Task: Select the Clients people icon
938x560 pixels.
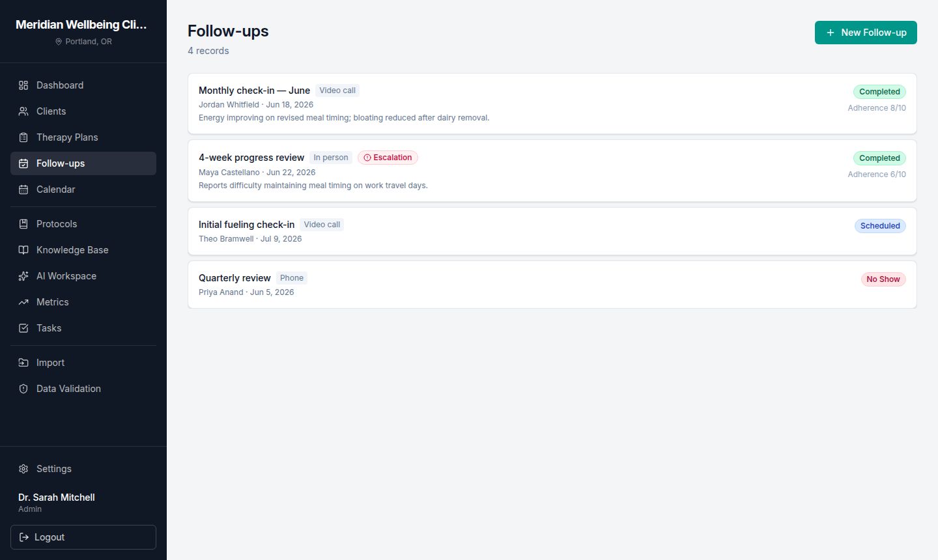Action: click(23, 111)
